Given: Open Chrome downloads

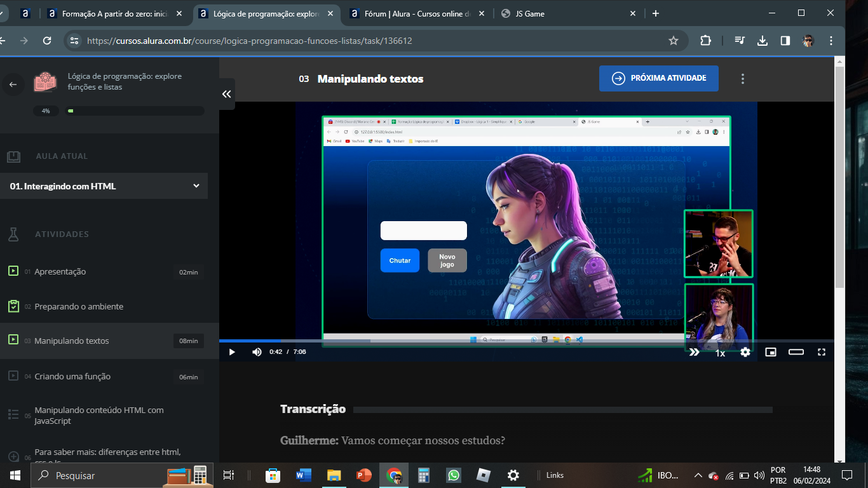Looking at the screenshot, I should click(x=763, y=41).
